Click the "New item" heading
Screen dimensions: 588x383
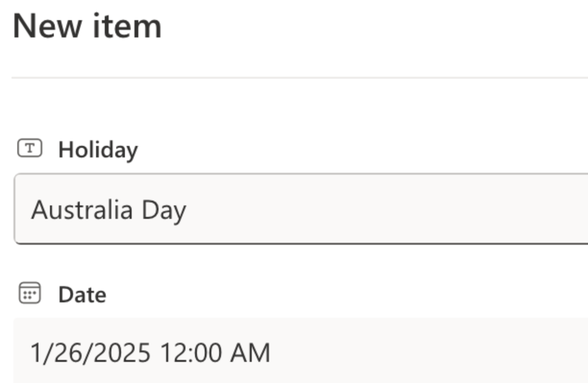pos(87,26)
